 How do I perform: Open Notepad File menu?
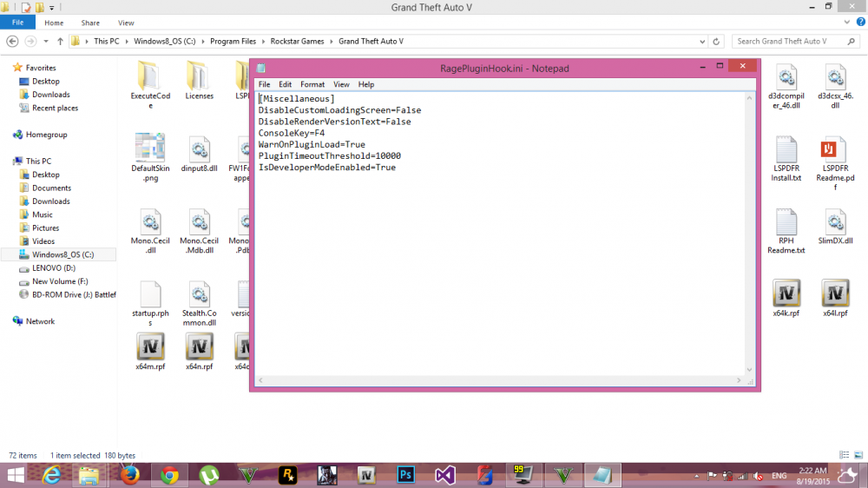coord(264,84)
